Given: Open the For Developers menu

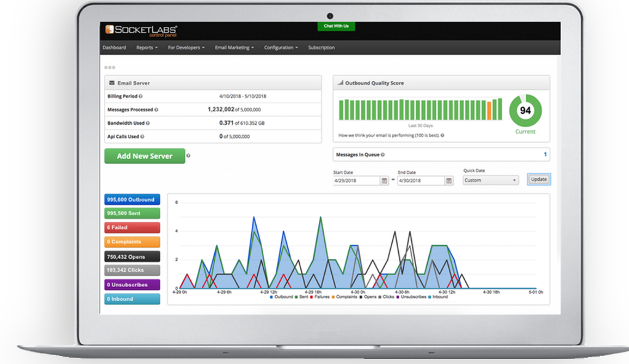Looking at the screenshot, I should tap(186, 47).
